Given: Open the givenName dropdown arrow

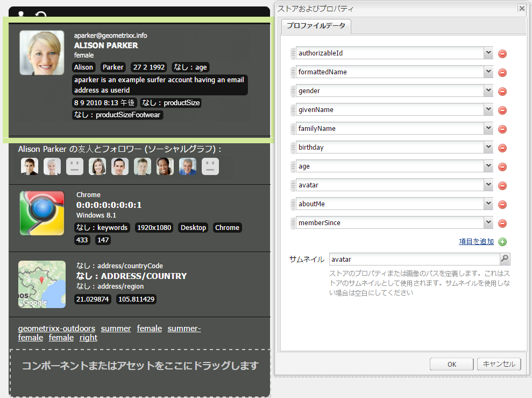Looking at the screenshot, I should point(488,109).
